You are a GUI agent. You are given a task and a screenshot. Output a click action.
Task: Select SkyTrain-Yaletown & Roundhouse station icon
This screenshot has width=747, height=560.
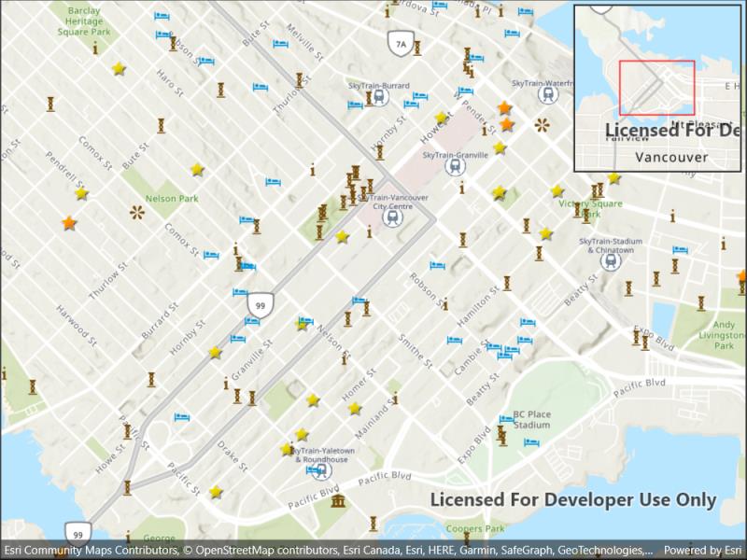(322, 471)
